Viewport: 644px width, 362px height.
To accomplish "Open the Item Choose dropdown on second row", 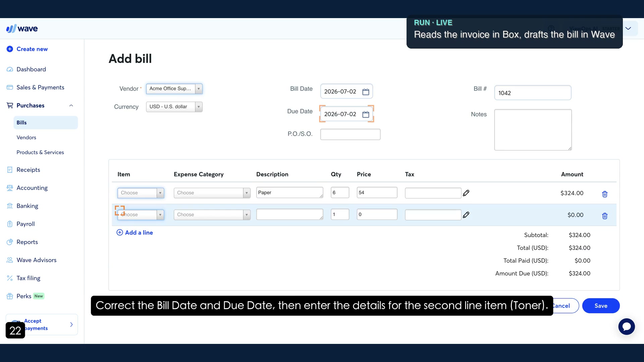I will 141,215.
